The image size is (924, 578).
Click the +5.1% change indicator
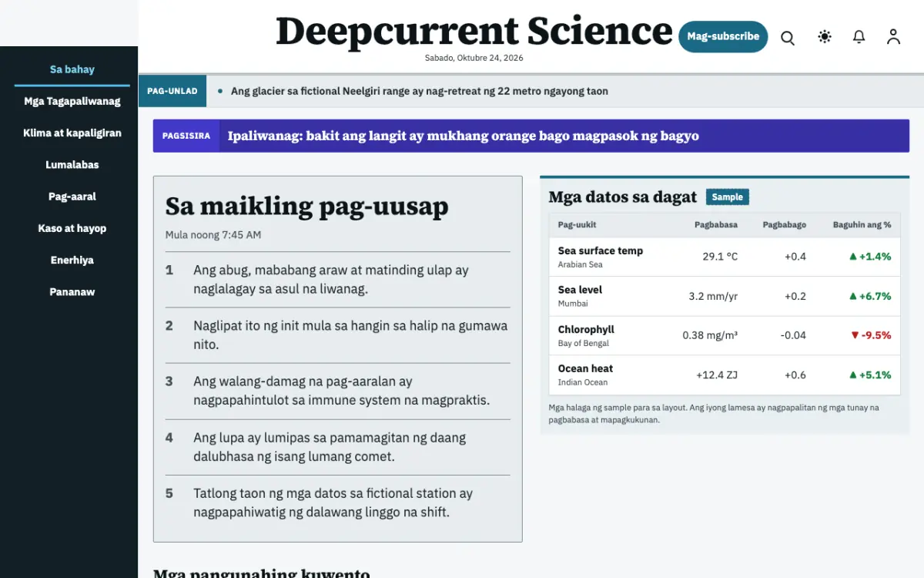coord(870,375)
